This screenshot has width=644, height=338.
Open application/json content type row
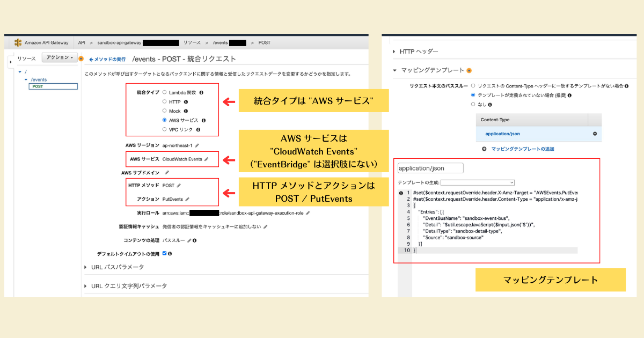coord(539,134)
